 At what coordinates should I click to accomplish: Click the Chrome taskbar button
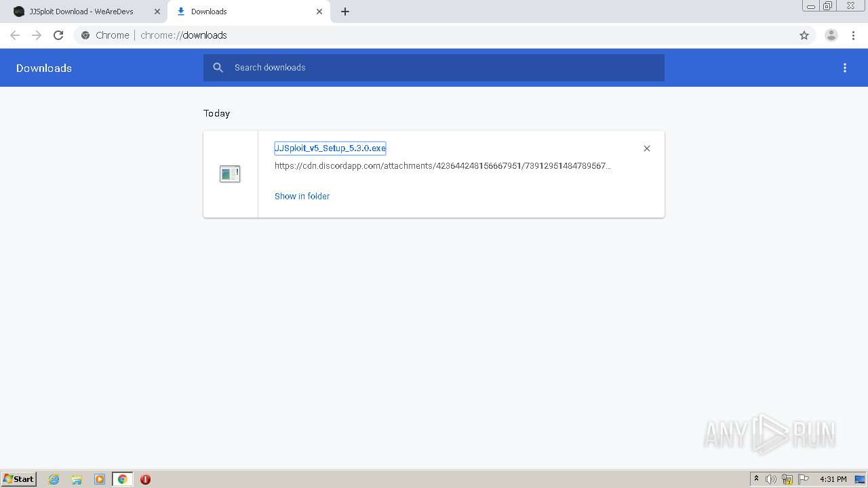122,479
